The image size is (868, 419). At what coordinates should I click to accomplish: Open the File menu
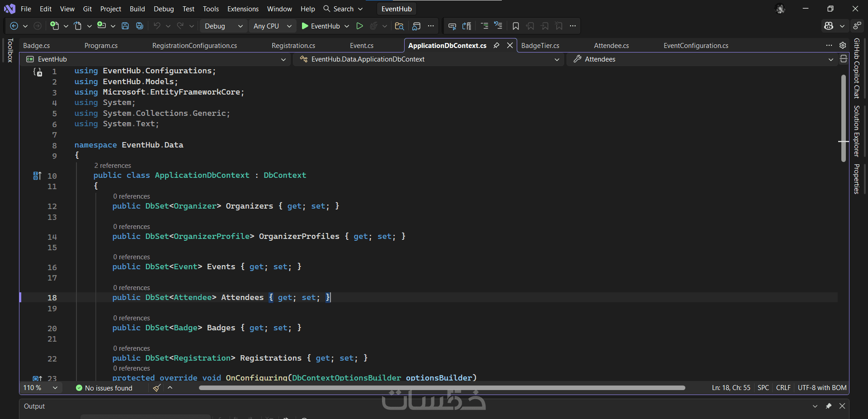coord(26,9)
